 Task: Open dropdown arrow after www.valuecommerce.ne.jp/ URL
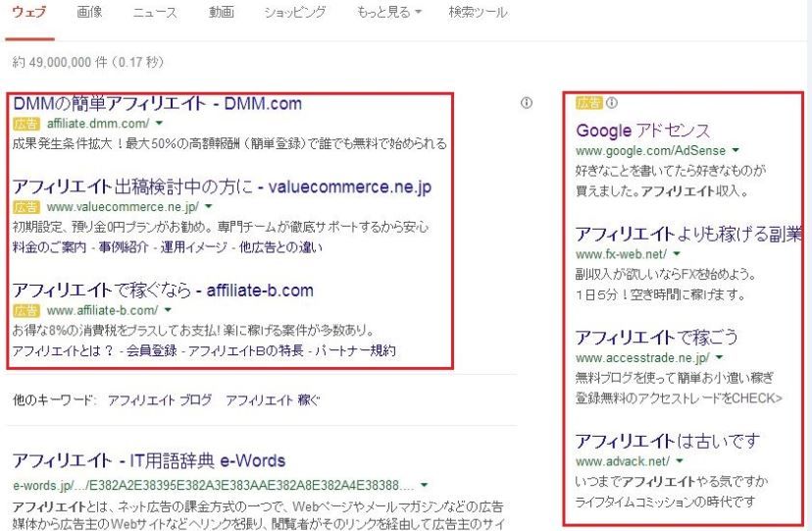209,206
